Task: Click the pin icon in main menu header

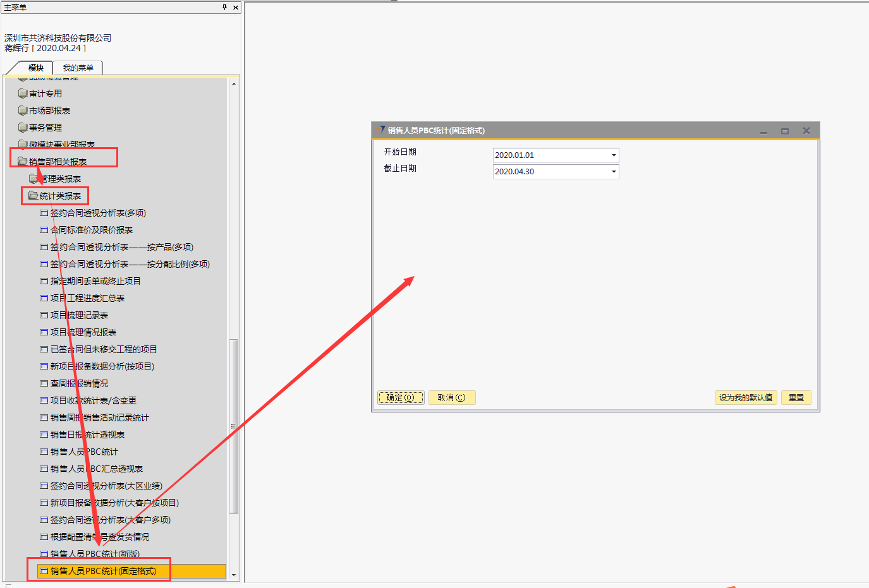Action: pos(224,8)
